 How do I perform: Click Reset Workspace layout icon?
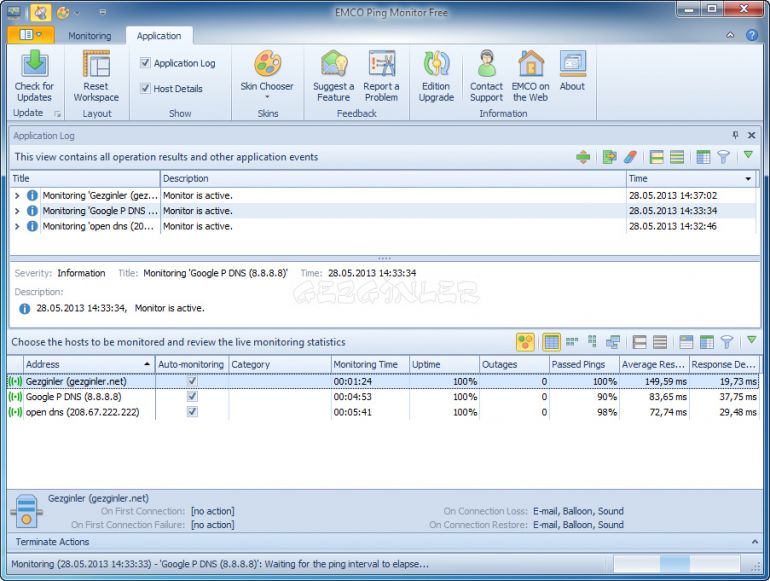tap(96, 64)
